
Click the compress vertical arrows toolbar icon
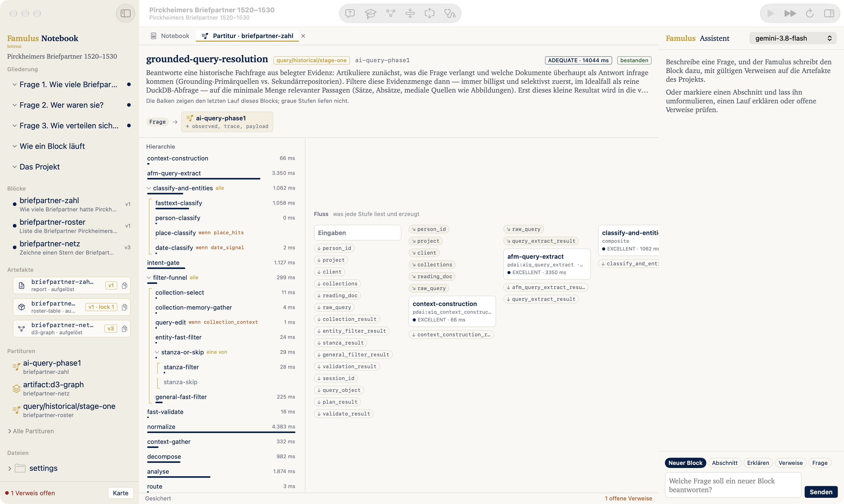(x=410, y=13)
